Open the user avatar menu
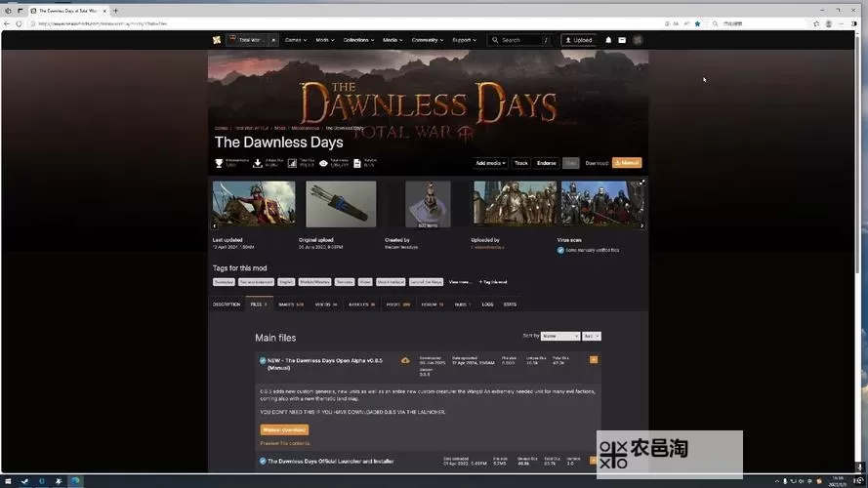Viewport: 868px width, 488px height. (x=638, y=40)
